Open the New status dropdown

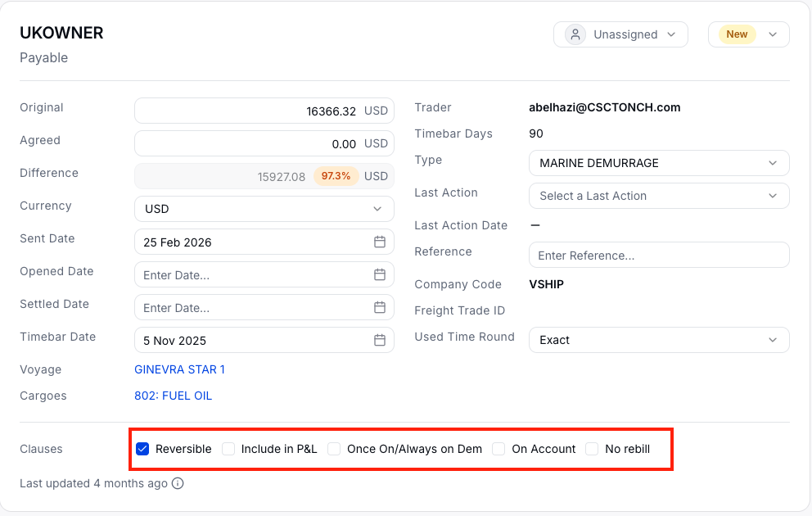pyautogui.click(x=749, y=34)
